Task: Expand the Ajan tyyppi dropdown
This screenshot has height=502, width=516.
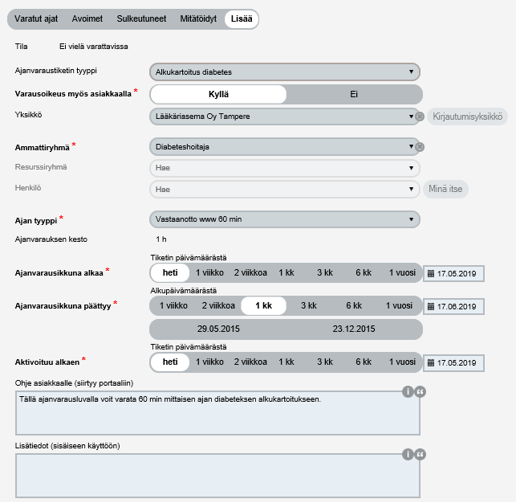Action: point(285,219)
